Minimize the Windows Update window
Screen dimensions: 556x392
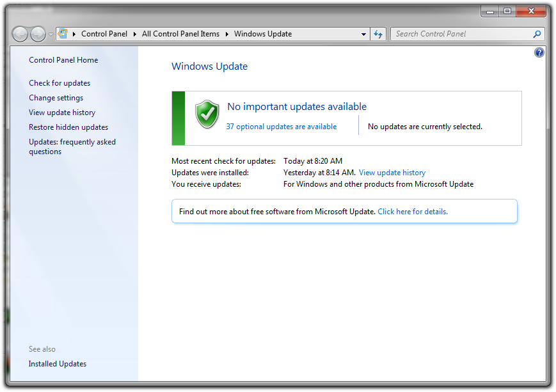tap(490, 12)
